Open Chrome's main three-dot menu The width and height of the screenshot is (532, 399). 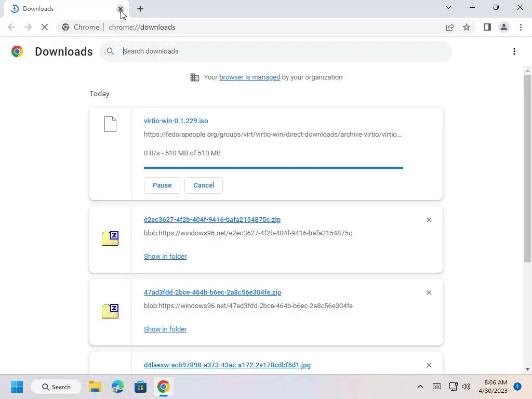[521, 27]
